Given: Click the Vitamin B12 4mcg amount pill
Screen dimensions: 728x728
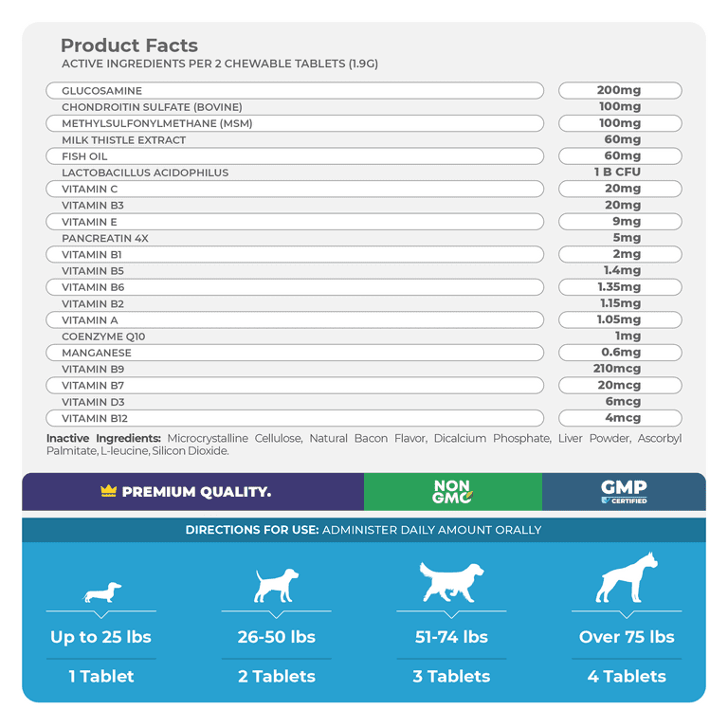Looking at the screenshot, I should click(620, 418).
